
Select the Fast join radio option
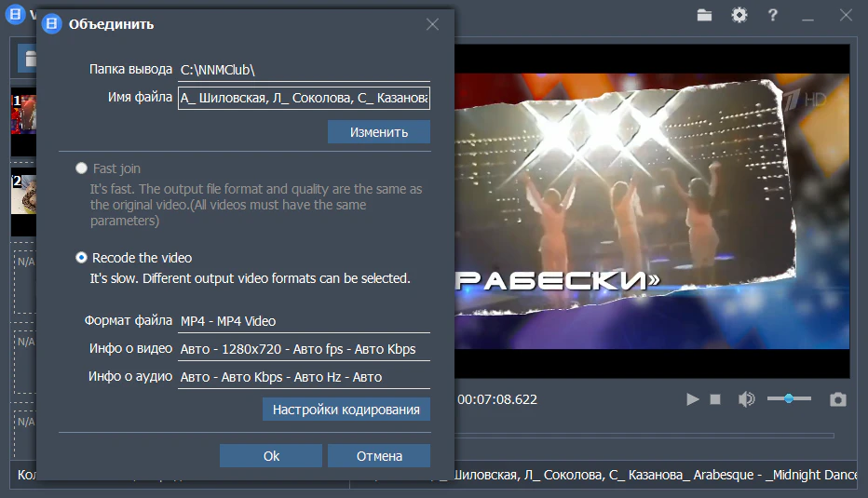click(82, 168)
